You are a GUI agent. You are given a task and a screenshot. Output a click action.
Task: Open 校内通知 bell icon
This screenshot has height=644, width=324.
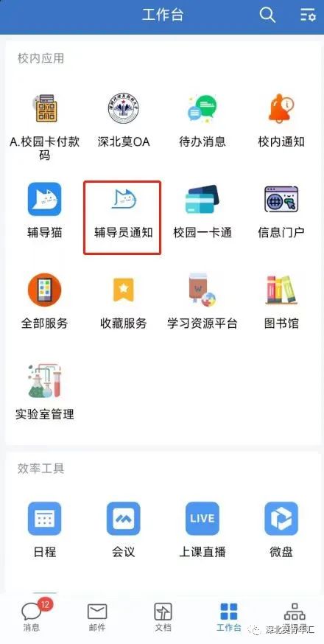281,108
